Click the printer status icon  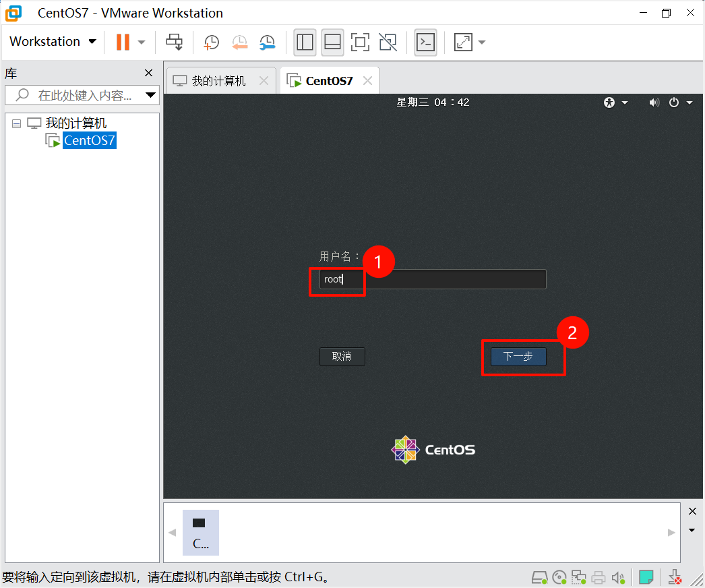tap(599, 577)
